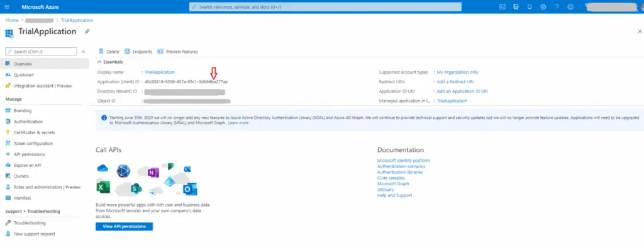Click Add a Redirect URI link
This screenshot has width=644, height=247.
click(x=455, y=81)
